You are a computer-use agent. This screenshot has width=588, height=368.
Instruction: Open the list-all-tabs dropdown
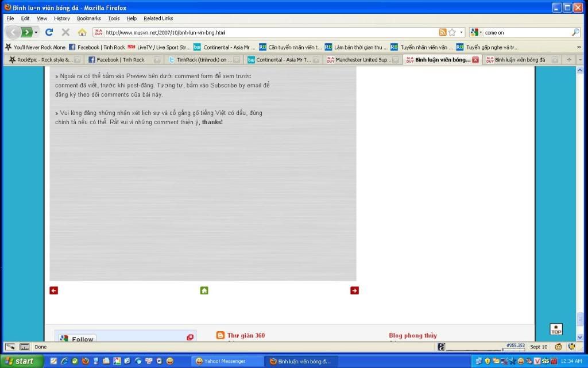(580, 60)
